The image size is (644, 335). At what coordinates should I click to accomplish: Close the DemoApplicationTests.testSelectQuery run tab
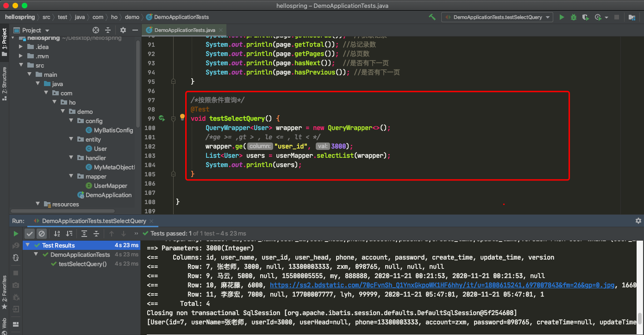(151, 221)
